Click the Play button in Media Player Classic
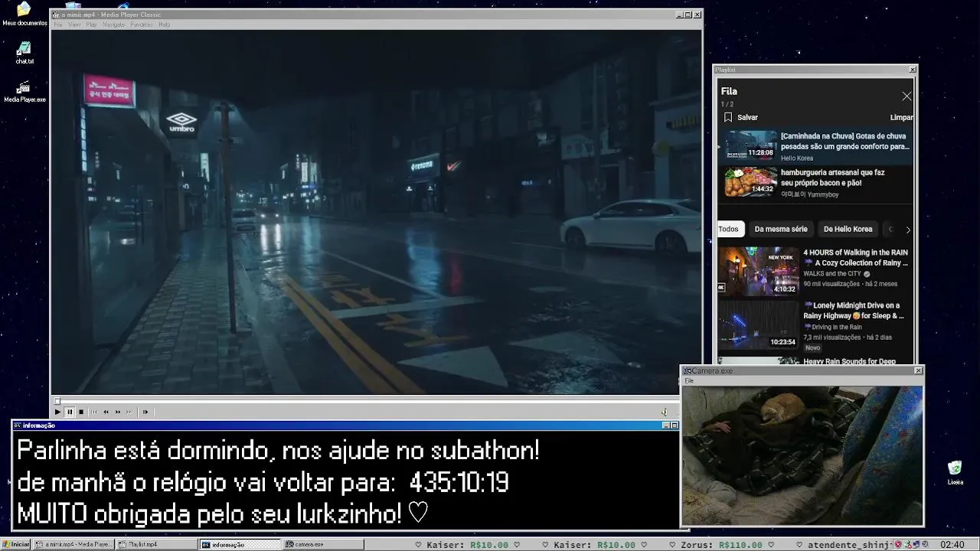 point(57,412)
